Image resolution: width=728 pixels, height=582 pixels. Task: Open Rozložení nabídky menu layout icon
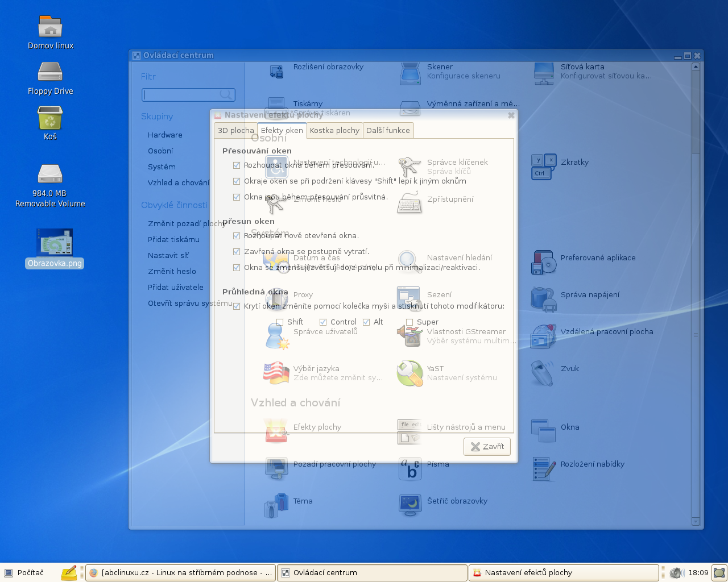click(544, 468)
